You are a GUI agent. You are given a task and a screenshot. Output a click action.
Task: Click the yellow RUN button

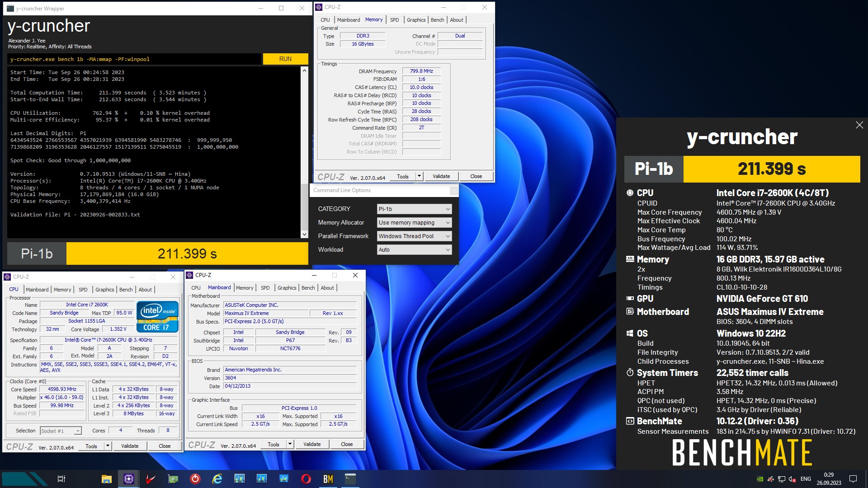pos(285,59)
